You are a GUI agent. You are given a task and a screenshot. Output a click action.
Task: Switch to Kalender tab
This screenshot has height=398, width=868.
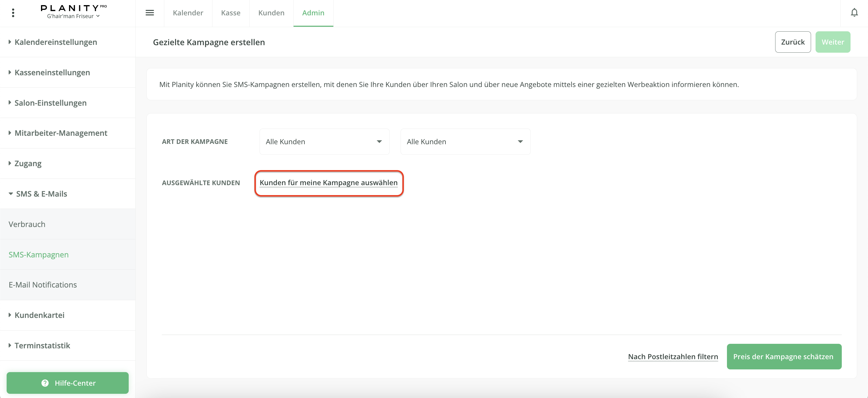tap(188, 13)
